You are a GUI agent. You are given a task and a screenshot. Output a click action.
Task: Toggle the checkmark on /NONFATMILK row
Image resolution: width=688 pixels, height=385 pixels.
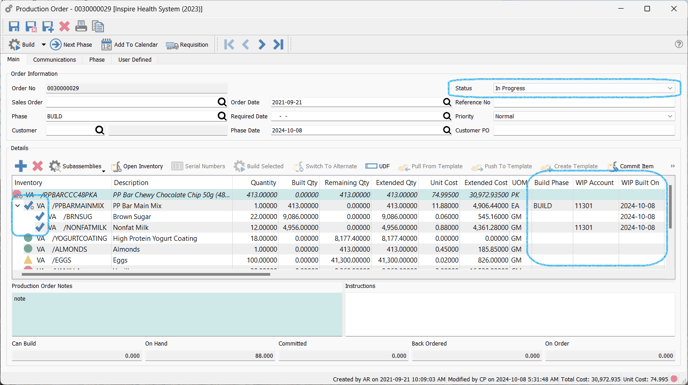(39, 227)
